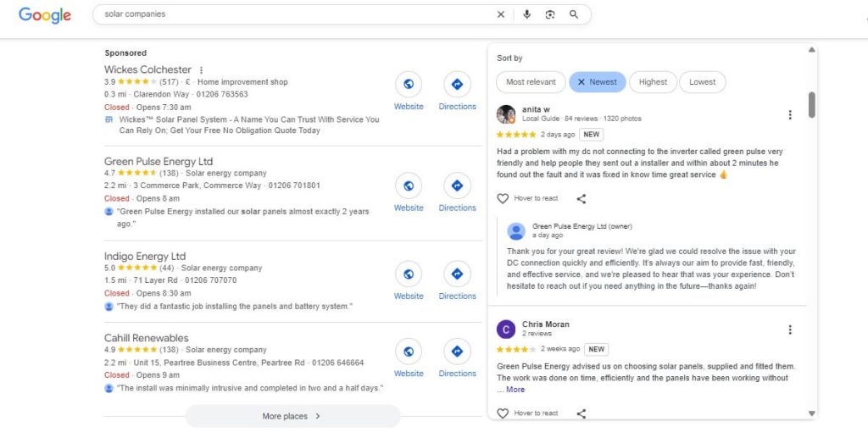Click the Chris Moran reviewer name
Screen dimensions: 868x432
pyautogui.click(x=546, y=324)
